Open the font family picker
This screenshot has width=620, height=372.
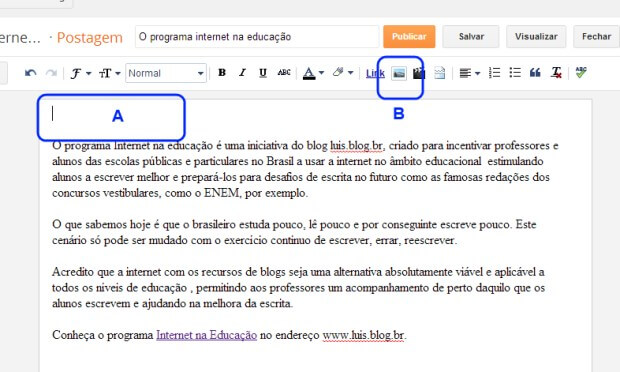click(x=81, y=73)
